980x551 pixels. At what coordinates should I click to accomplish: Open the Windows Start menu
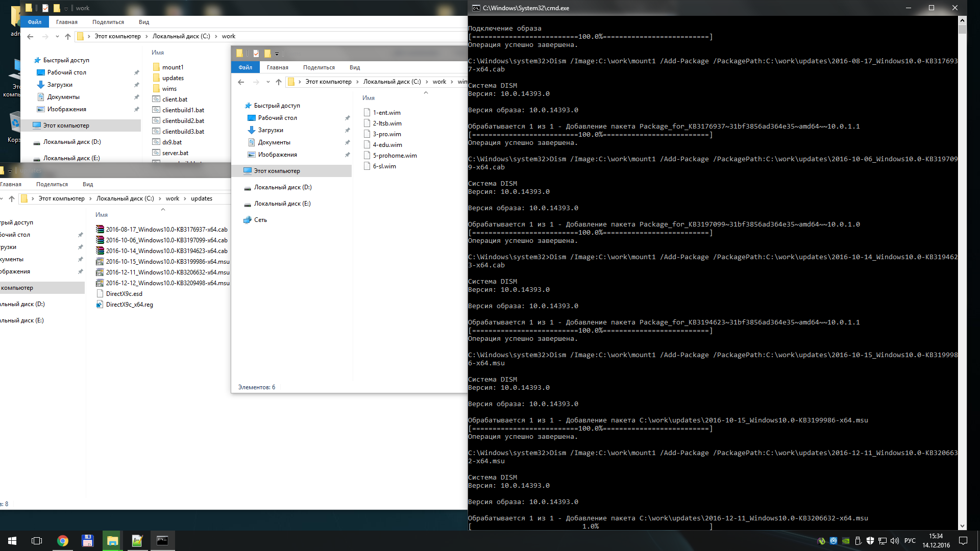coord(12,541)
